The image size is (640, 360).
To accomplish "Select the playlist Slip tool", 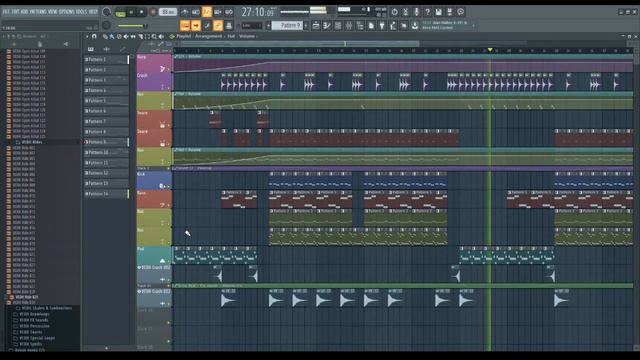I will click(x=133, y=36).
